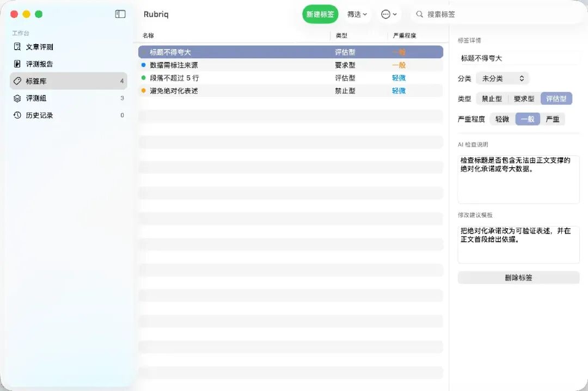588x391 pixels.
Task: Select 标签库 in the sidebar
Action: (x=68, y=81)
